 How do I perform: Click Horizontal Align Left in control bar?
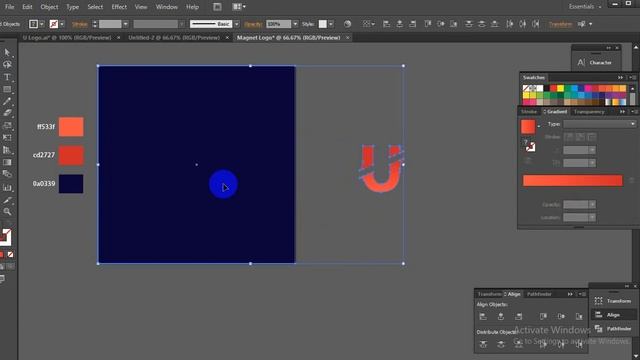coord(386,24)
